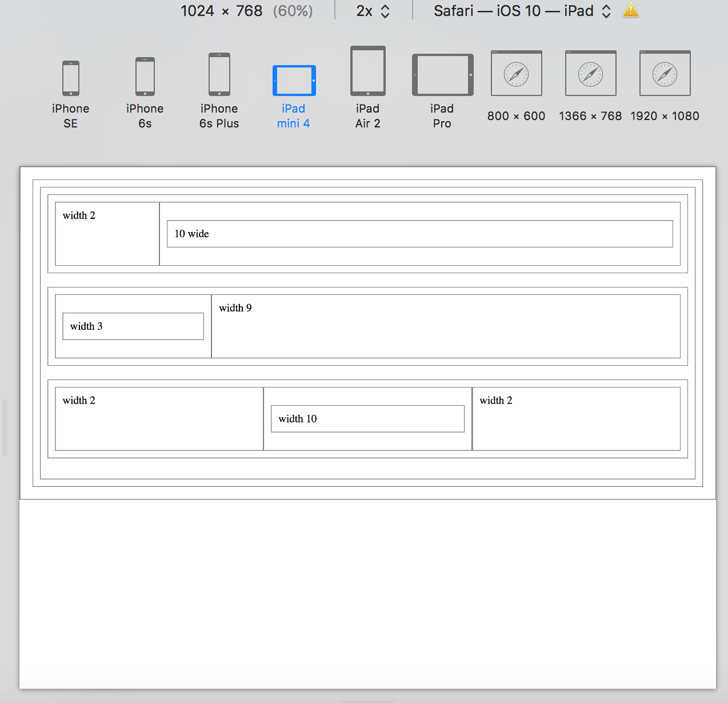
Task: Switch to iPhone 6s Plus device
Action: [219, 75]
